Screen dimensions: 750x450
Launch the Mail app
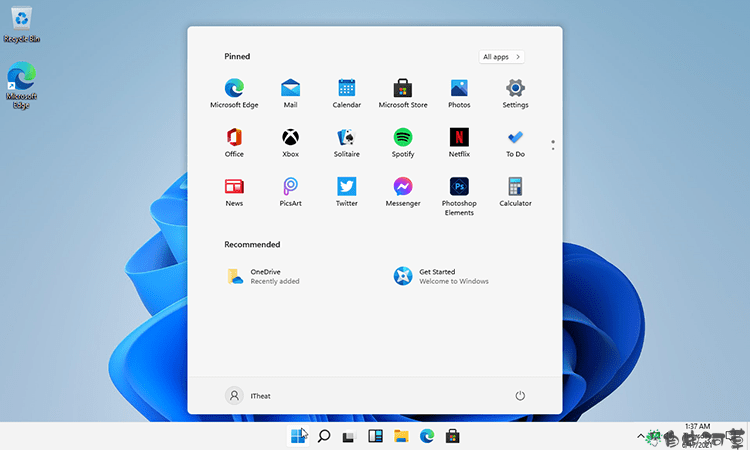click(x=290, y=93)
